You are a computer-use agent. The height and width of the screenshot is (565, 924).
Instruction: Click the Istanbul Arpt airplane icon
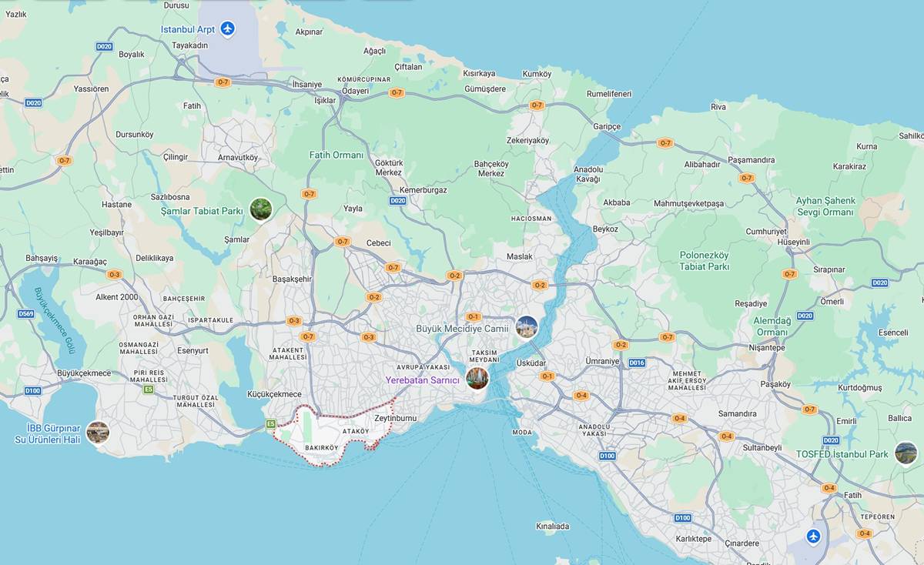(227, 29)
